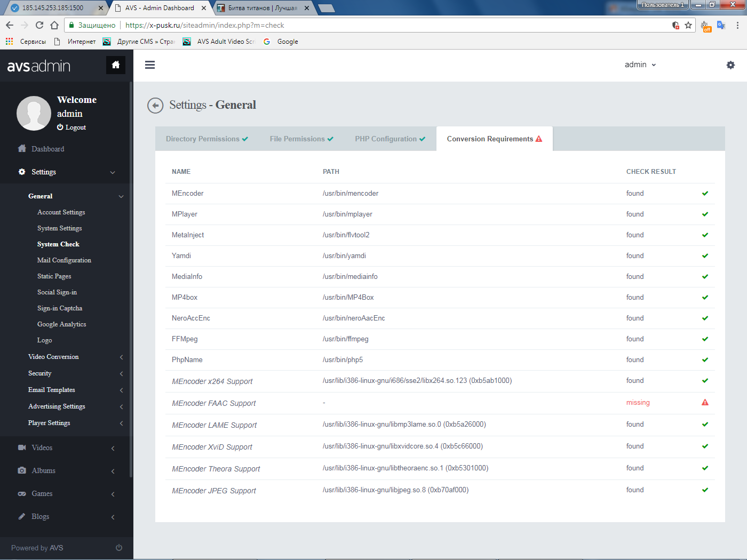Open Mail Configuration settings page
This screenshot has height=560, width=747.
(64, 260)
